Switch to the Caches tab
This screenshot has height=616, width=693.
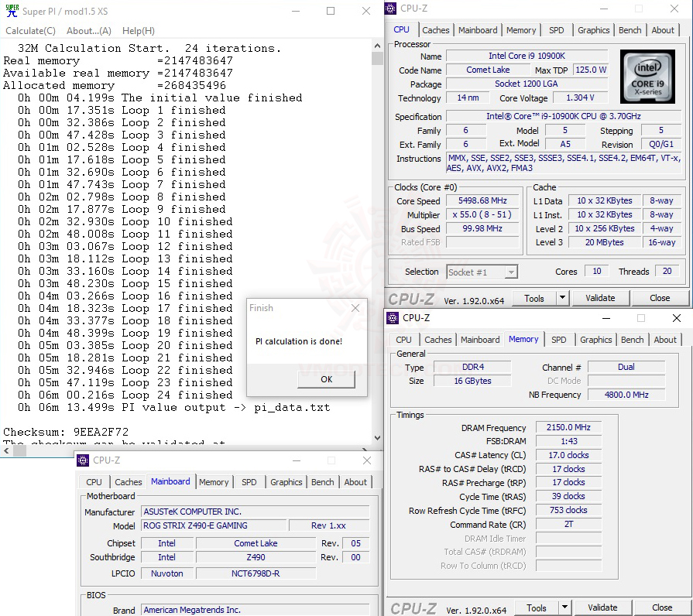(436, 29)
